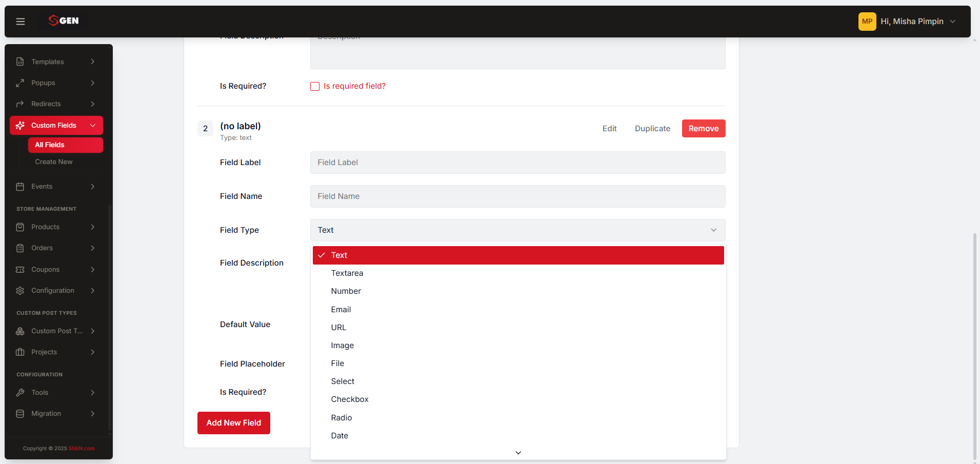Collapse the Custom Fields menu chevron
Image resolution: width=980 pixels, height=464 pixels.
click(x=93, y=125)
